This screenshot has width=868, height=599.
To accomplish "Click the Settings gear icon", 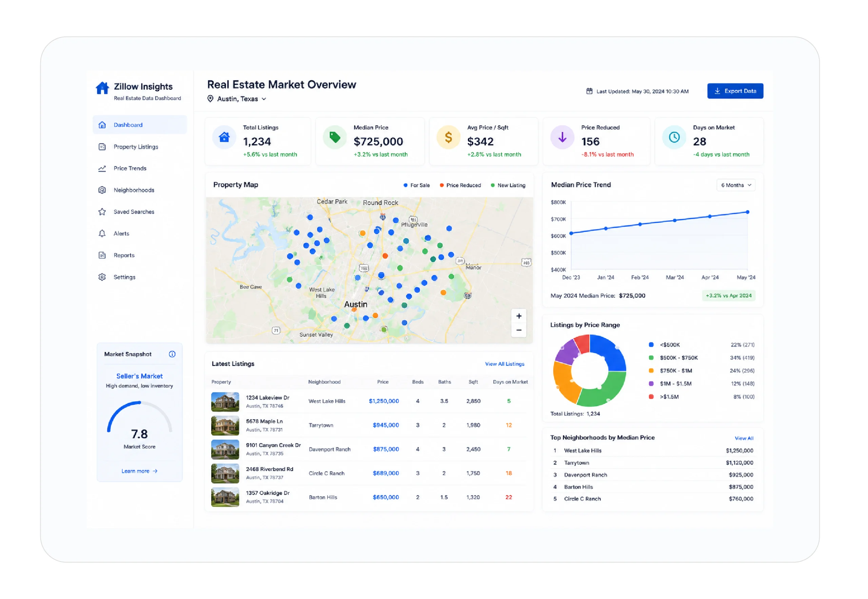I will pyautogui.click(x=102, y=277).
